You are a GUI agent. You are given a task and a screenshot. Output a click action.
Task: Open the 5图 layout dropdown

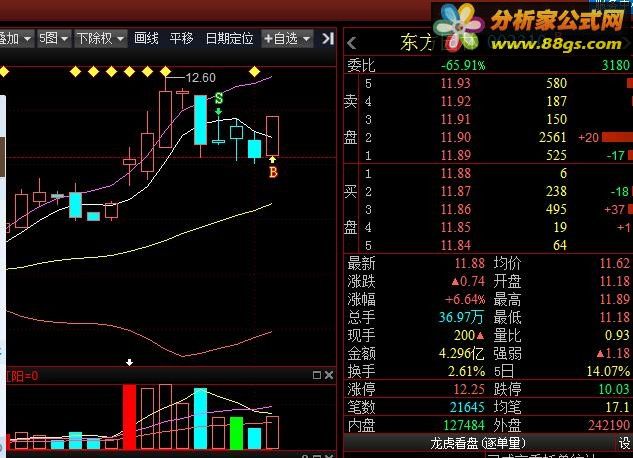point(54,39)
